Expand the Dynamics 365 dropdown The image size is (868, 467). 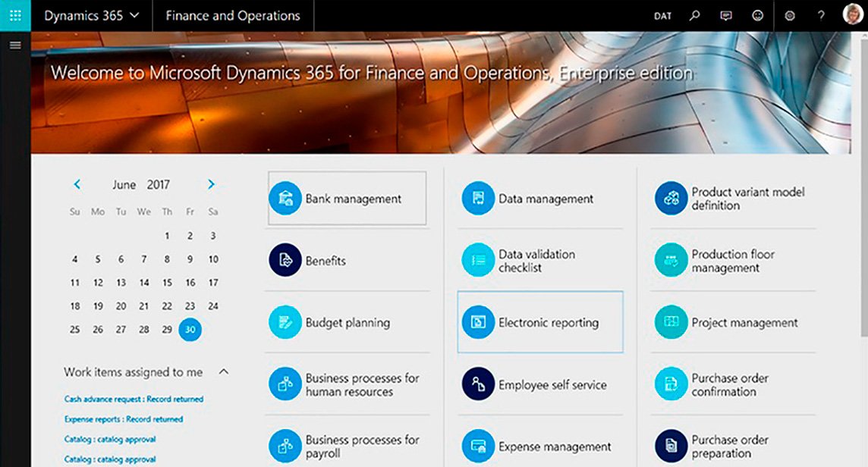tap(91, 15)
